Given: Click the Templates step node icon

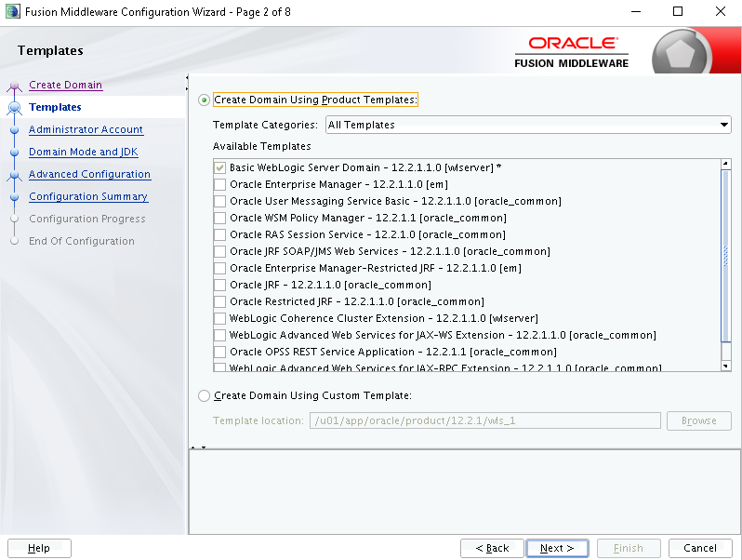Looking at the screenshot, I should 14,108.
